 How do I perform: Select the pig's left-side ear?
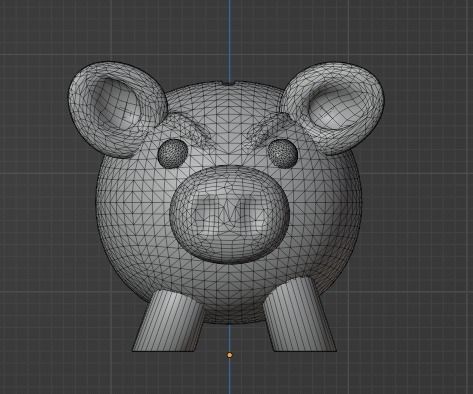tap(117, 109)
